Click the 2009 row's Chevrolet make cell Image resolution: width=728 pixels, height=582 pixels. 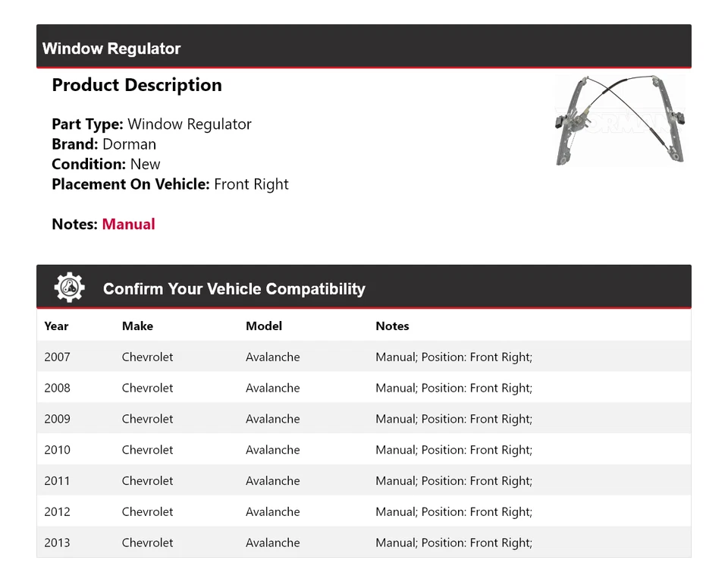pyautogui.click(x=147, y=419)
